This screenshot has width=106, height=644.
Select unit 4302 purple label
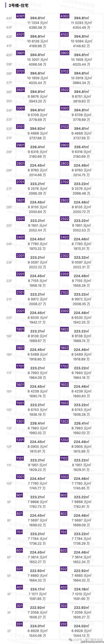coord(64,16)
